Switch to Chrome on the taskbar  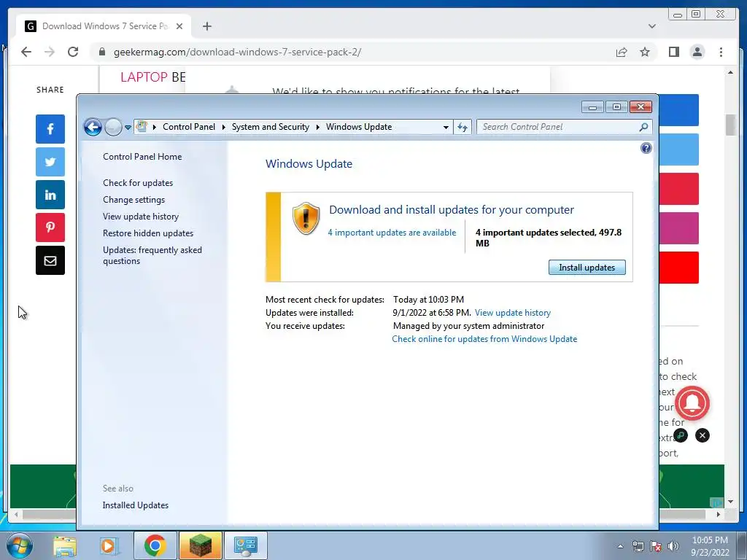pos(155,545)
